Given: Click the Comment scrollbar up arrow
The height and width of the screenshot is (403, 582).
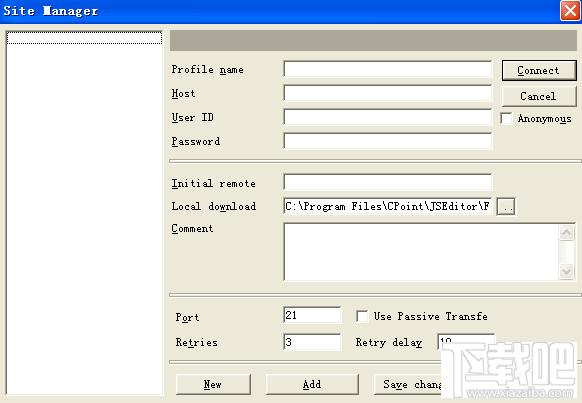Looking at the screenshot, I should point(566,233).
